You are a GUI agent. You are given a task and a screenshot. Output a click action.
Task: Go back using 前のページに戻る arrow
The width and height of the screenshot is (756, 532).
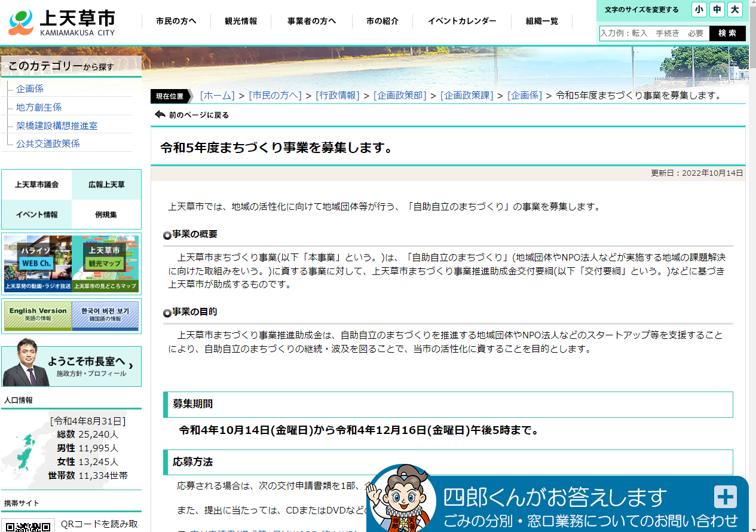pyautogui.click(x=160, y=115)
